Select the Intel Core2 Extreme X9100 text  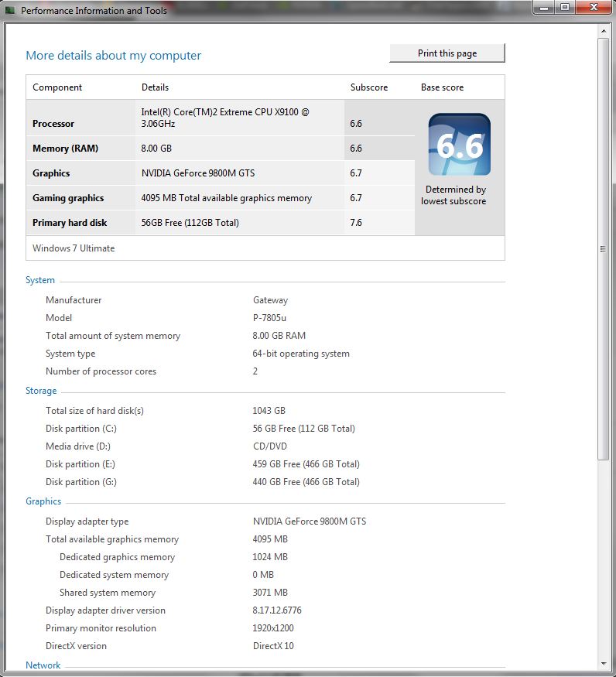225,118
